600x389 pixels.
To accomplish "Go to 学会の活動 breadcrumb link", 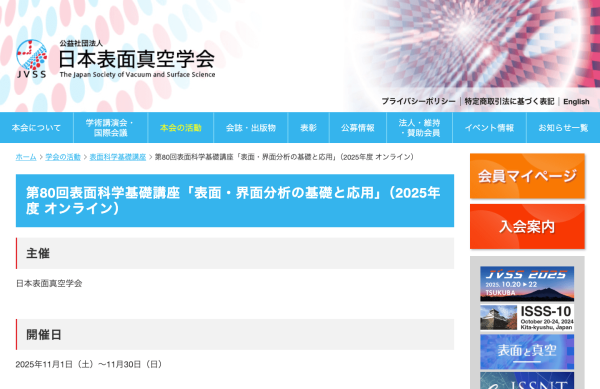I will point(63,157).
